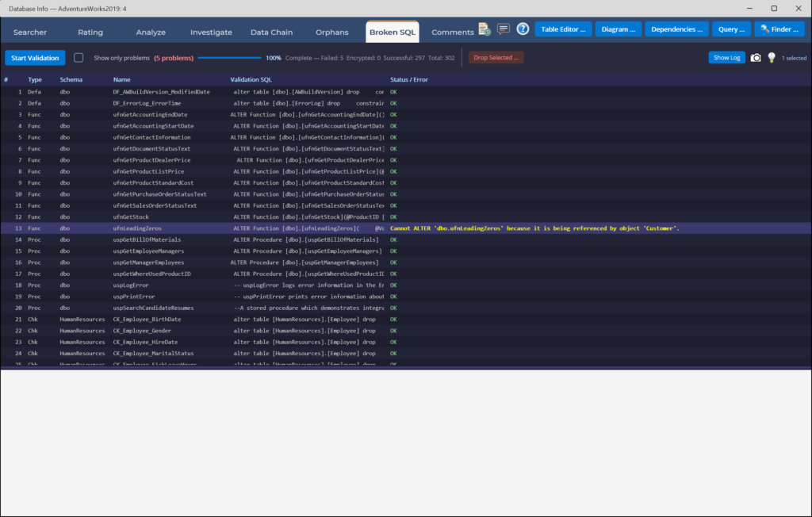This screenshot has width=812, height=517.
Task: Open the Diagram tool
Action: [619, 29]
